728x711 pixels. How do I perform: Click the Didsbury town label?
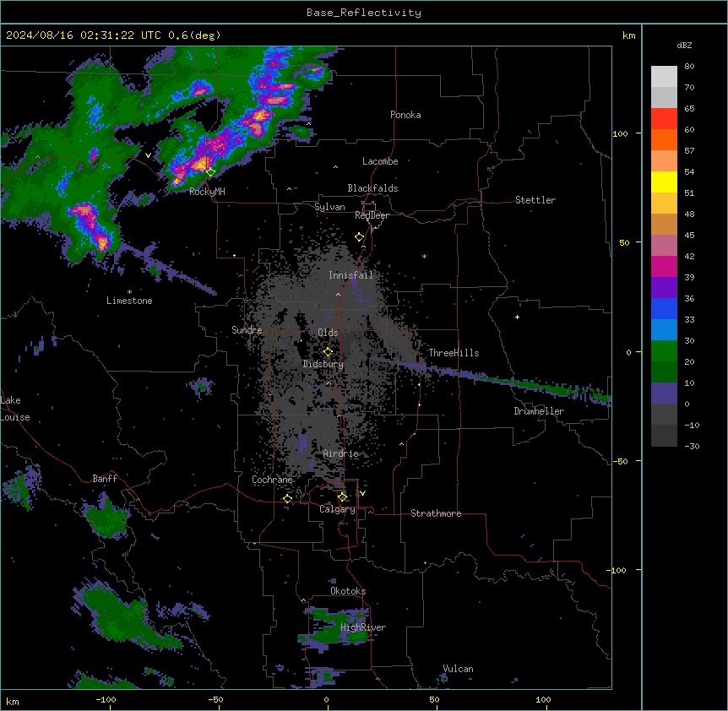(x=323, y=364)
